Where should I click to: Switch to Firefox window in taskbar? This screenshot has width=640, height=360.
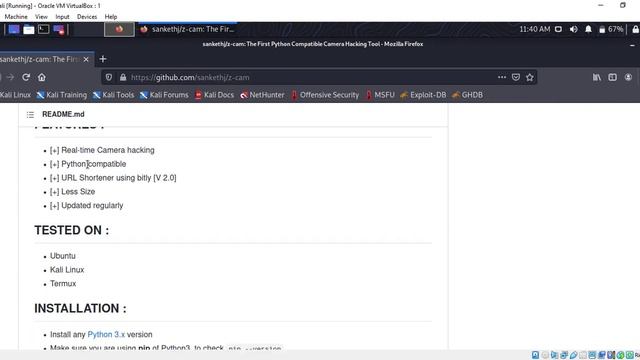click(x=187, y=29)
